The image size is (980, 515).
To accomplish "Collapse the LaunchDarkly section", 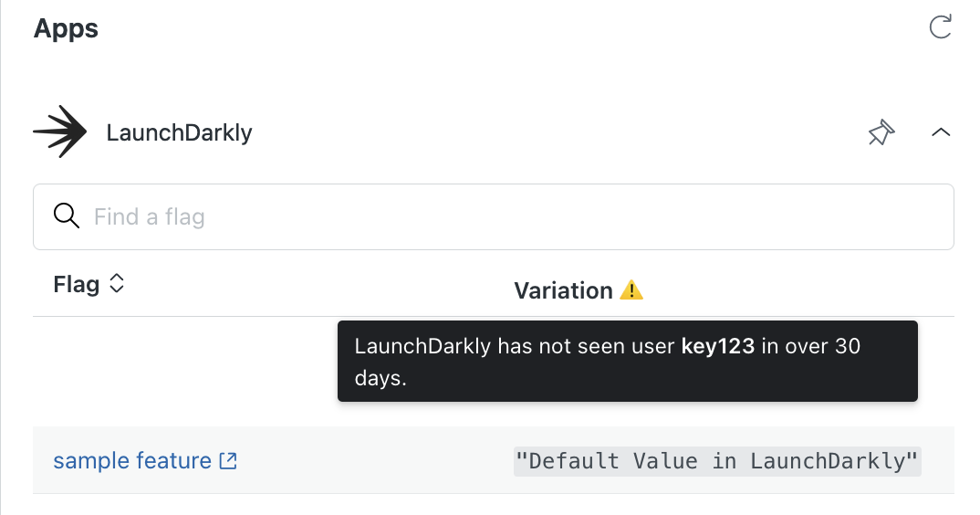I will coord(941,132).
